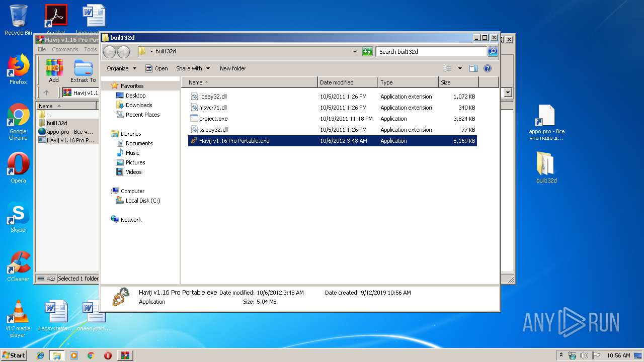Select Desktop under Favorites
The image size is (644, 362).
135,96
